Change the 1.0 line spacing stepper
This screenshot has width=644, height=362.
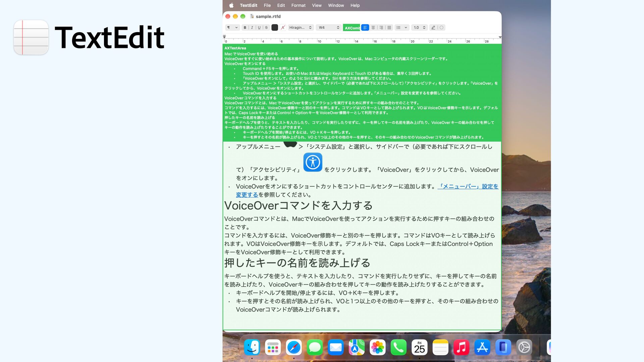(x=419, y=28)
